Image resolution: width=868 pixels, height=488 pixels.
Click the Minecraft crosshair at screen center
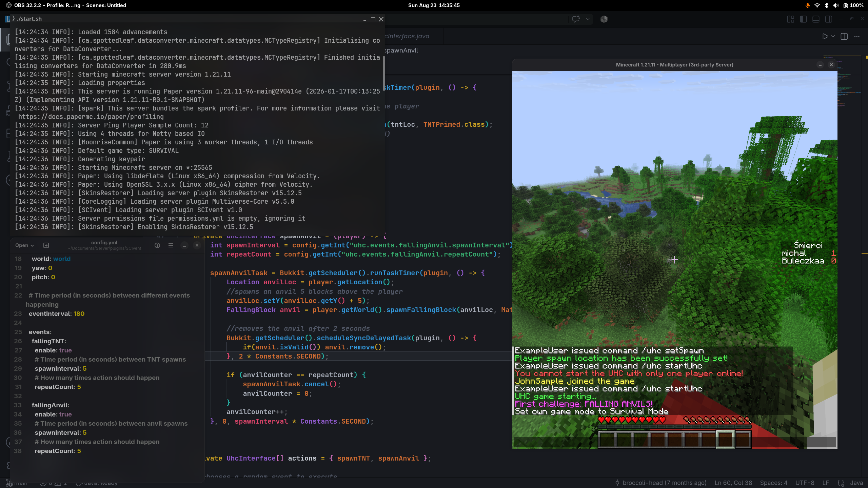click(674, 260)
